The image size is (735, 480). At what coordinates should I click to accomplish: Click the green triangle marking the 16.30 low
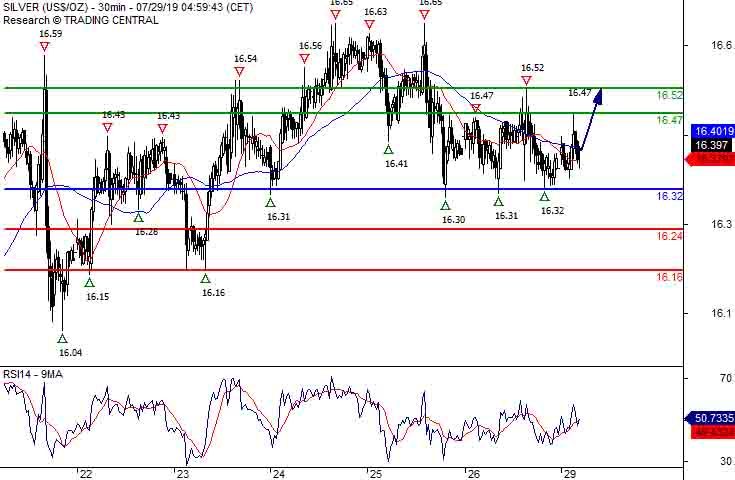click(445, 205)
